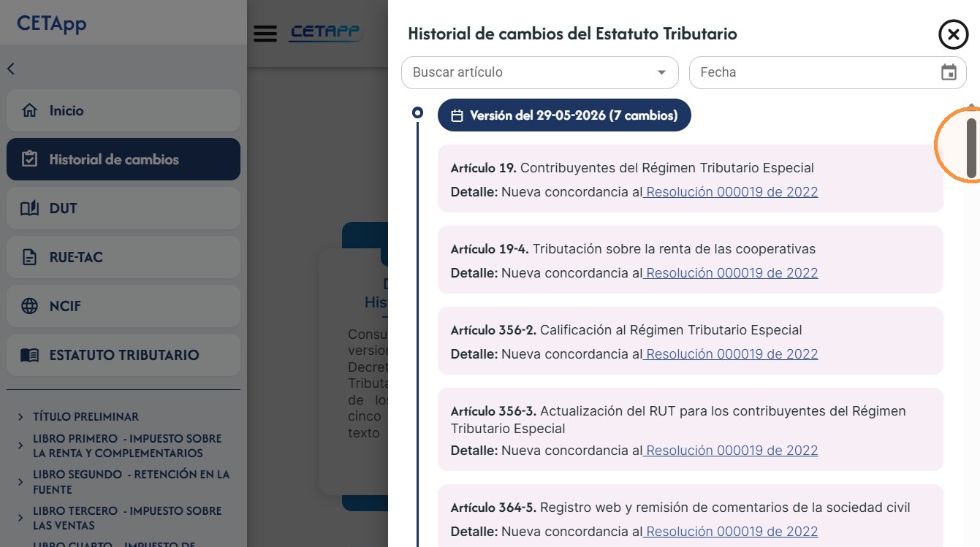The image size is (980, 547).
Task: Click the vertical scrollbar thumb of history list
Action: [971, 148]
